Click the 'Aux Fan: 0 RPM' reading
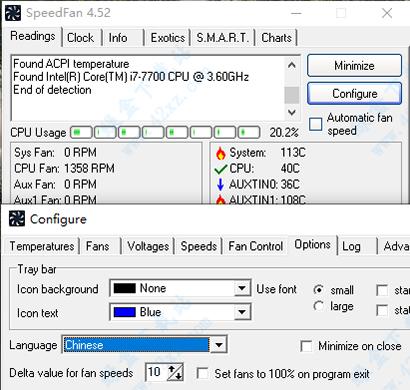The height and width of the screenshot is (390, 410). point(55,184)
